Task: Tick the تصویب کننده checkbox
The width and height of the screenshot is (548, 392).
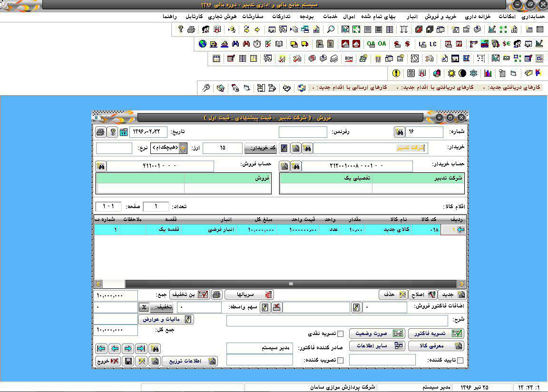Action: [x=341, y=360]
